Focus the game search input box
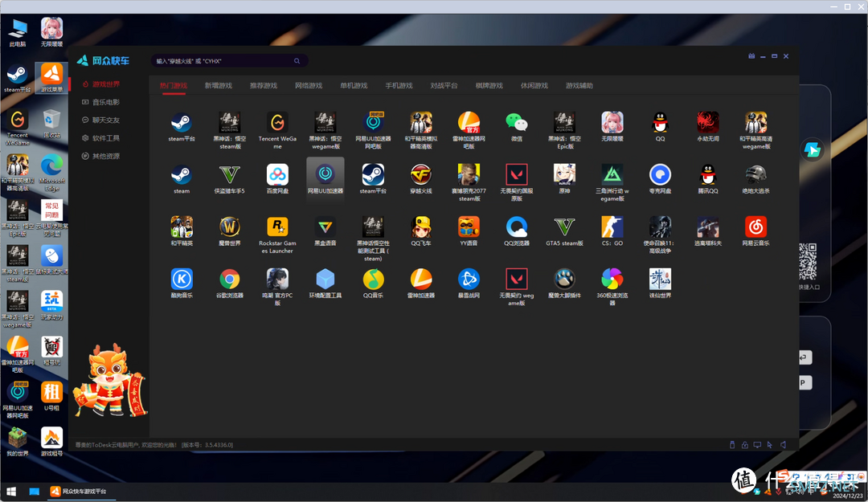 [x=230, y=61]
